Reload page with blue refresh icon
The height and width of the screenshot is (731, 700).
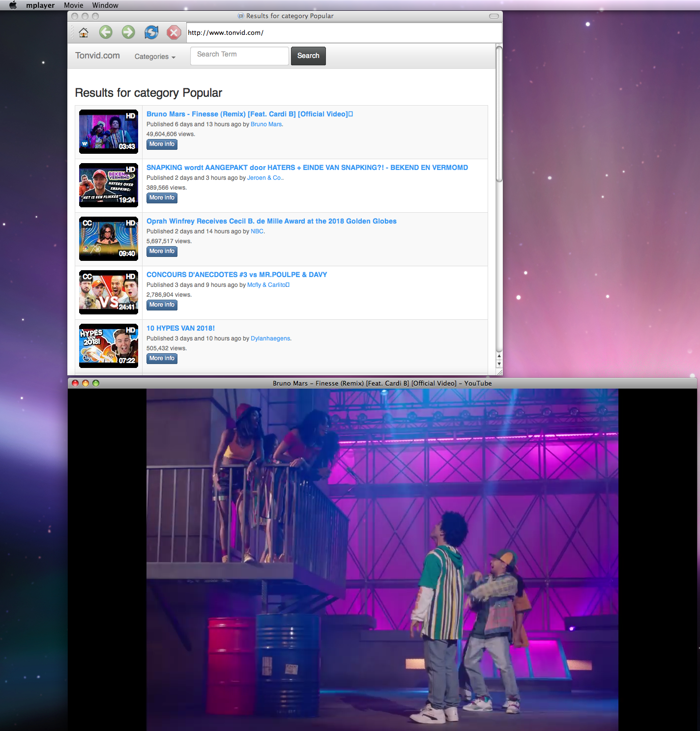click(151, 32)
